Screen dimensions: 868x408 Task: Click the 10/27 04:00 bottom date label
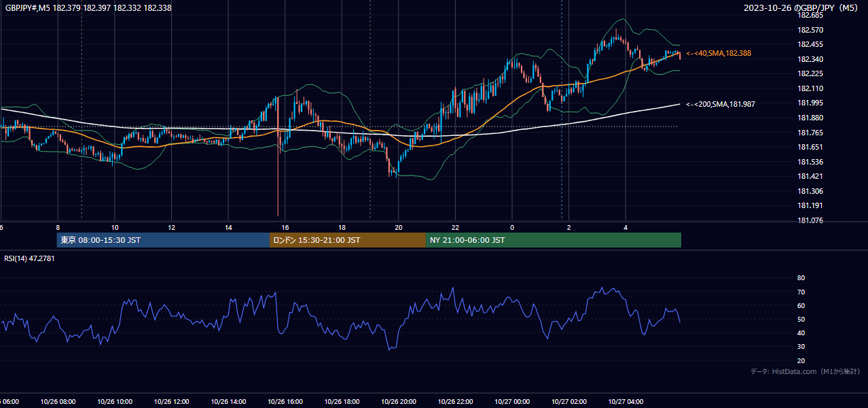(626, 402)
